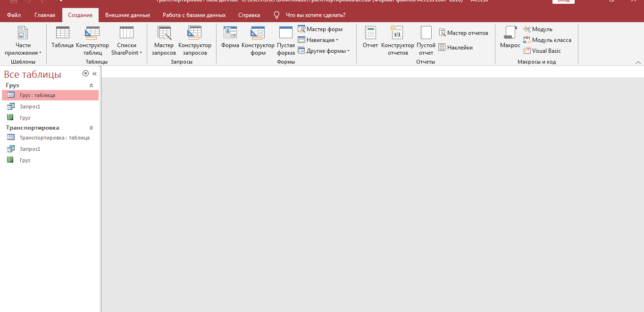Open the Visual Basic editor
This screenshot has width=644, height=312.
(x=542, y=51)
